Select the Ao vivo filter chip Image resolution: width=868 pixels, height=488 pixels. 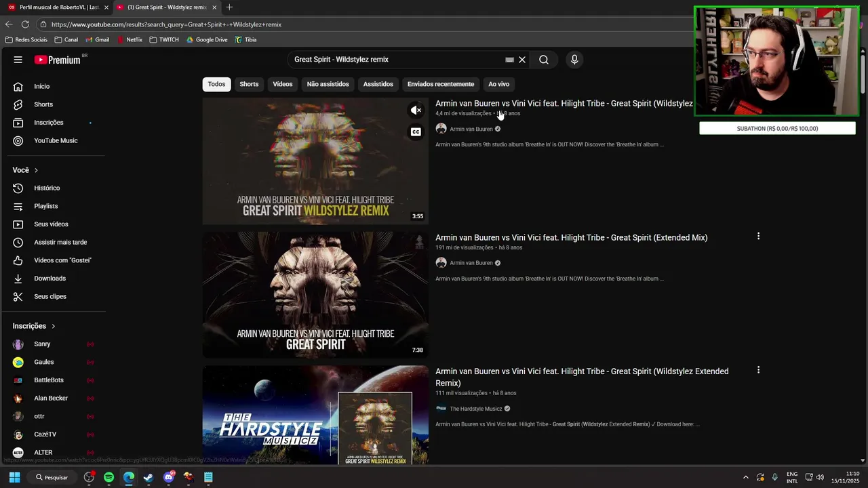499,84
